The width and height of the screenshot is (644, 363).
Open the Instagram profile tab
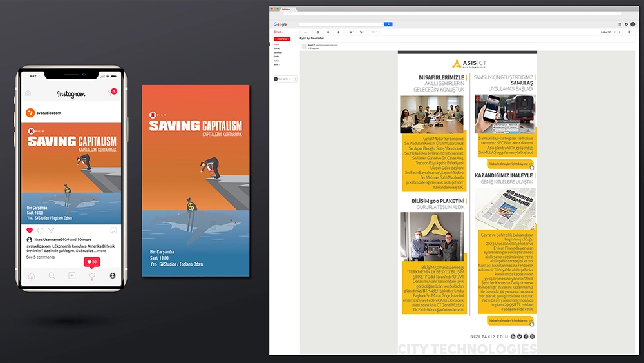[113, 276]
